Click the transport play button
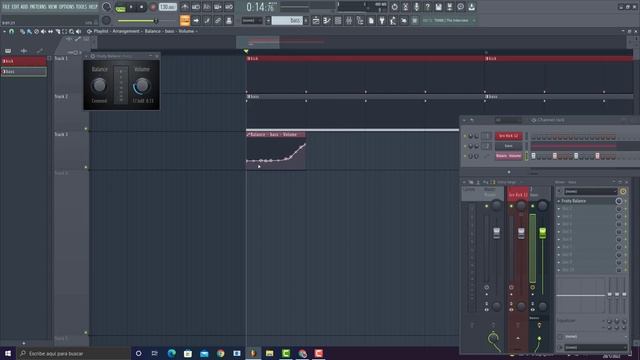Viewport: 640px width, 360px height. tap(131, 7)
